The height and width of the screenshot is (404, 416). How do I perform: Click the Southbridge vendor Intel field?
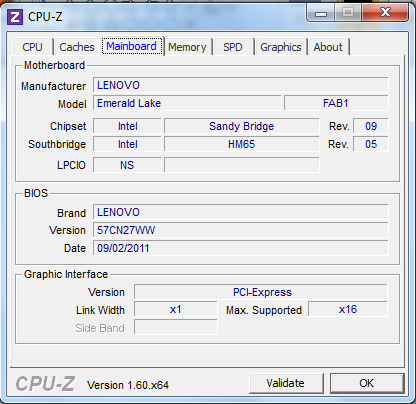point(127,144)
